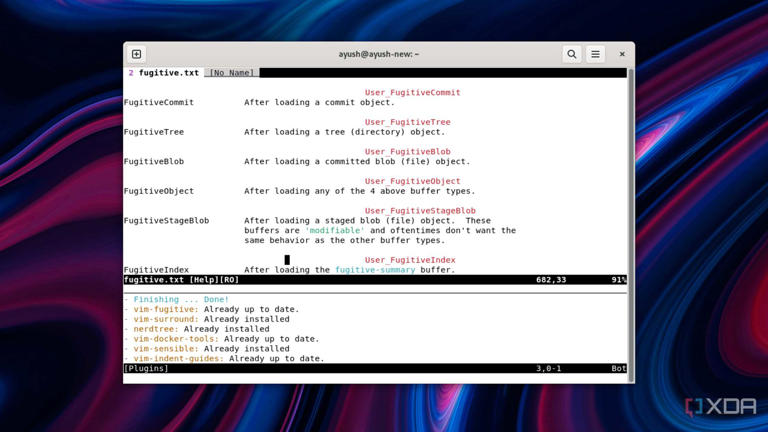This screenshot has height=432, width=768.
Task: Click 'After loading a committed blob' line
Action: (357, 161)
